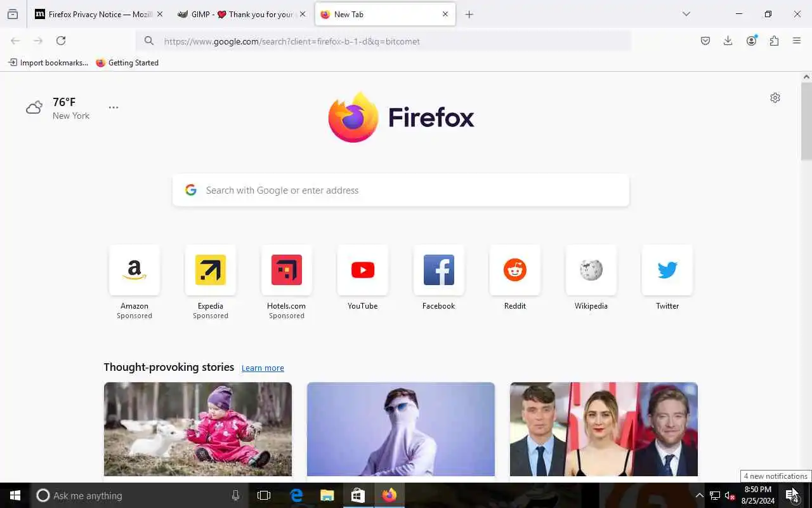Click the network status tray icon
812x508 pixels.
715,496
